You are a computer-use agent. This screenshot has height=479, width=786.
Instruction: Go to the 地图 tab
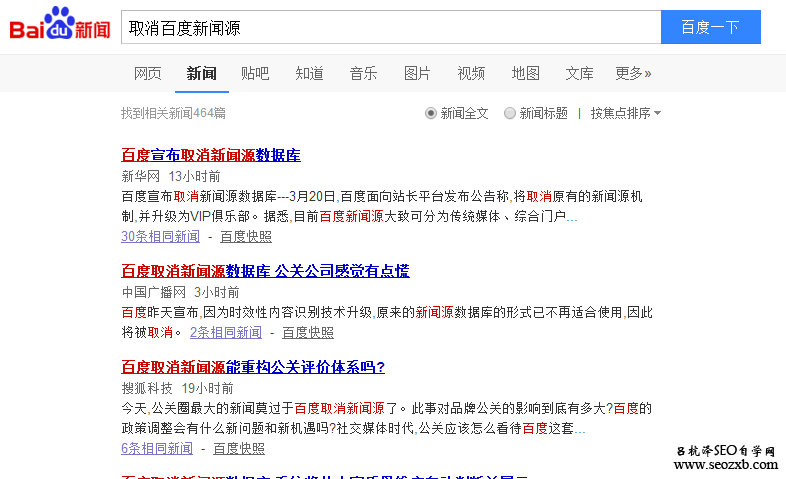pos(525,74)
